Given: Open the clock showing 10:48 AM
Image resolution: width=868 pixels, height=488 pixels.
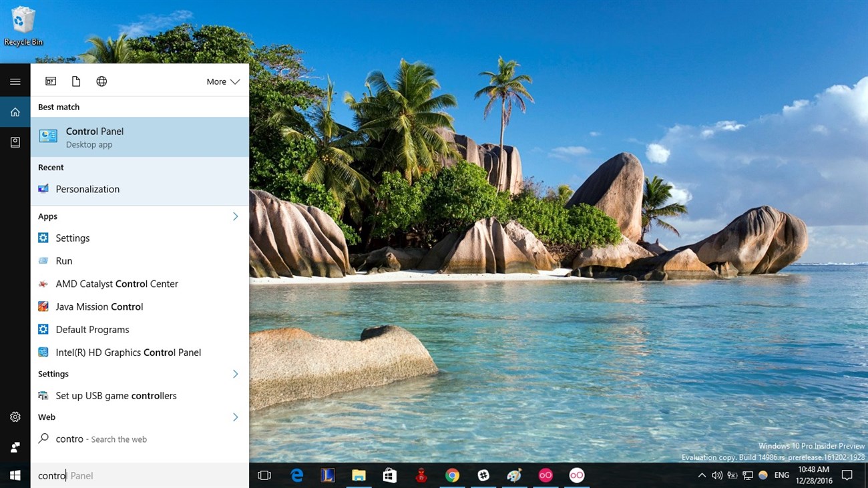Looking at the screenshot, I should pos(813,475).
